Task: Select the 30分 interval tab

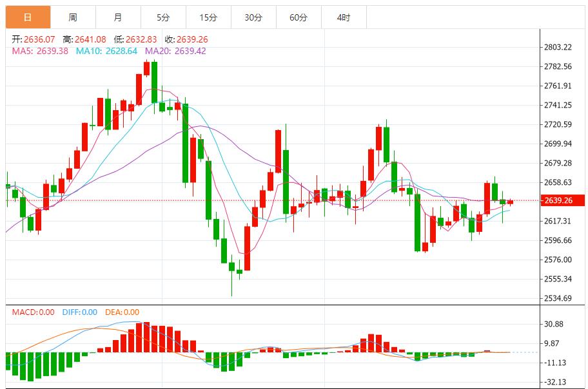Action: (x=253, y=17)
